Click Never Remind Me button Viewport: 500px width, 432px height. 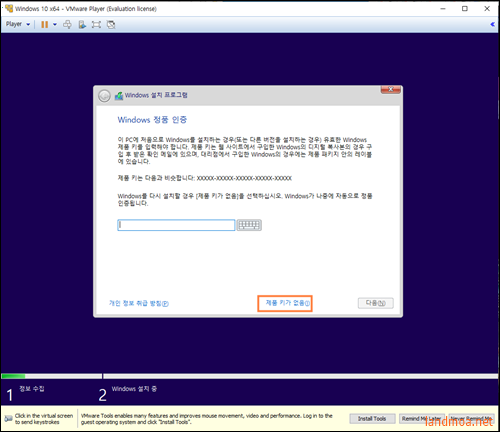point(471,418)
